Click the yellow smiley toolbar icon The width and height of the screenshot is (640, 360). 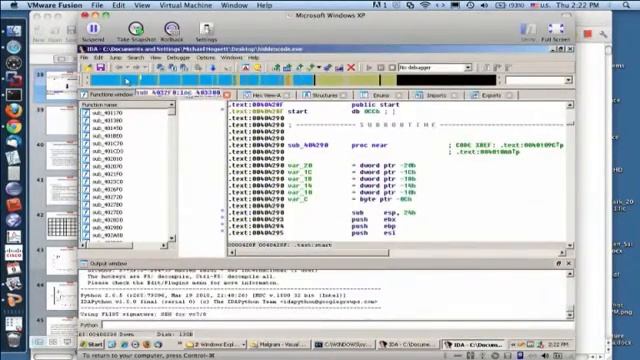[x=257, y=68]
